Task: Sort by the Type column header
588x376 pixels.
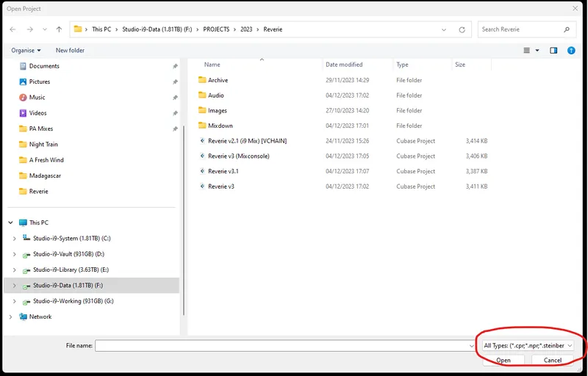Action: pos(402,65)
